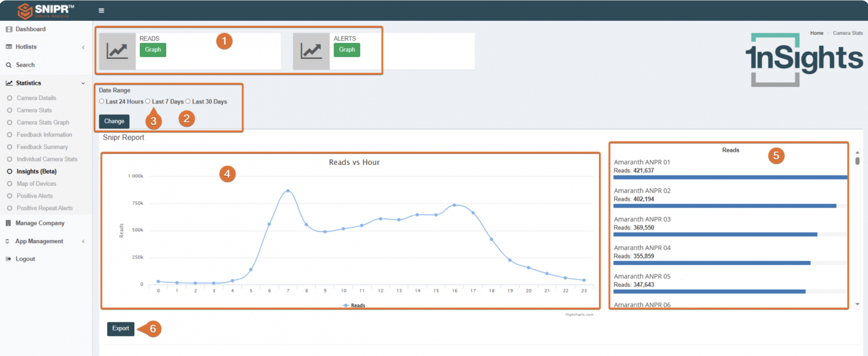
Task: Click the ALERTS chart icon tile
Action: click(311, 51)
